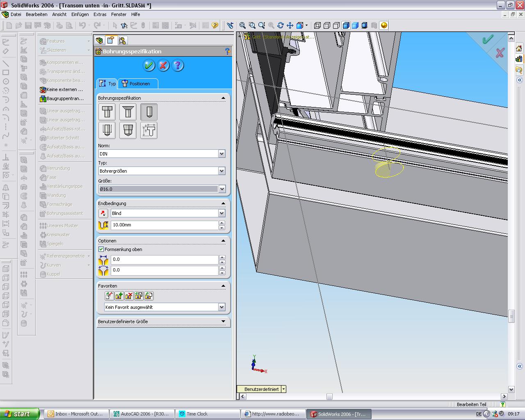Click the Windows start button

20,414
